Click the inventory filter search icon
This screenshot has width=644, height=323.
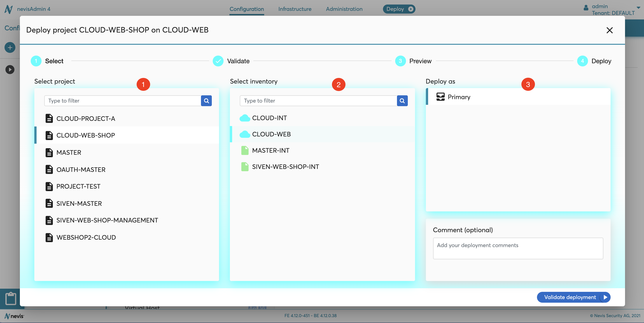402,101
